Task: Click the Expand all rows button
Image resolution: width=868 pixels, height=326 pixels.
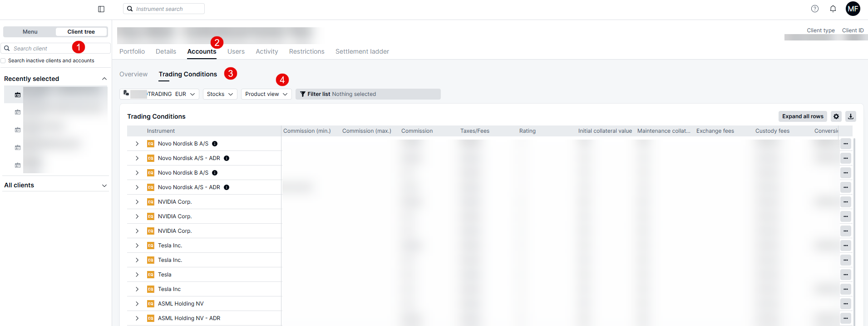Action: coord(802,116)
